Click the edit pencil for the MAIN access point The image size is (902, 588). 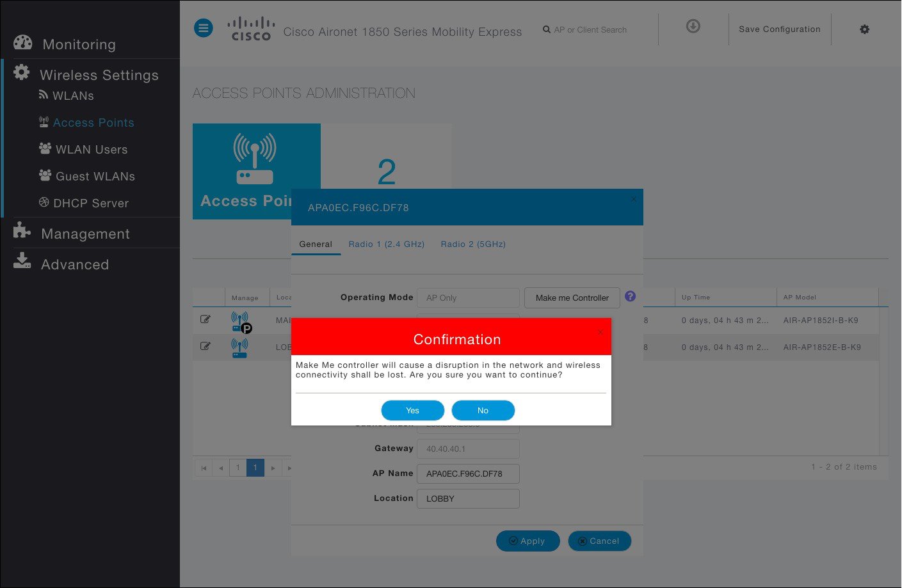click(x=205, y=319)
